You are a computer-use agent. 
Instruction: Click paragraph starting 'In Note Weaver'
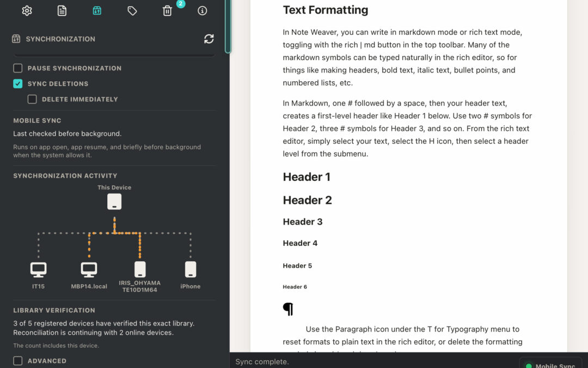tap(402, 57)
